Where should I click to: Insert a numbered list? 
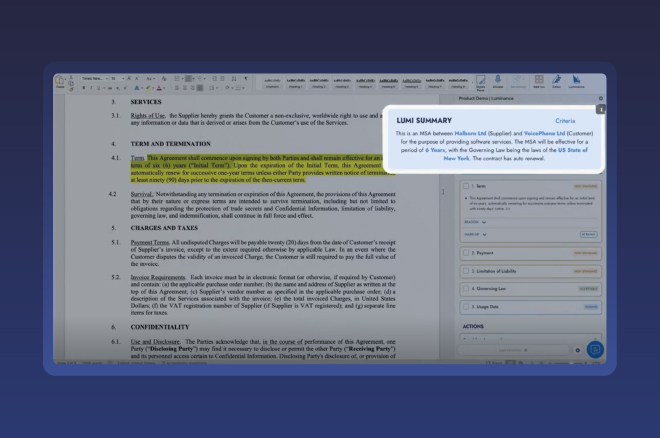pyautogui.click(x=189, y=79)
